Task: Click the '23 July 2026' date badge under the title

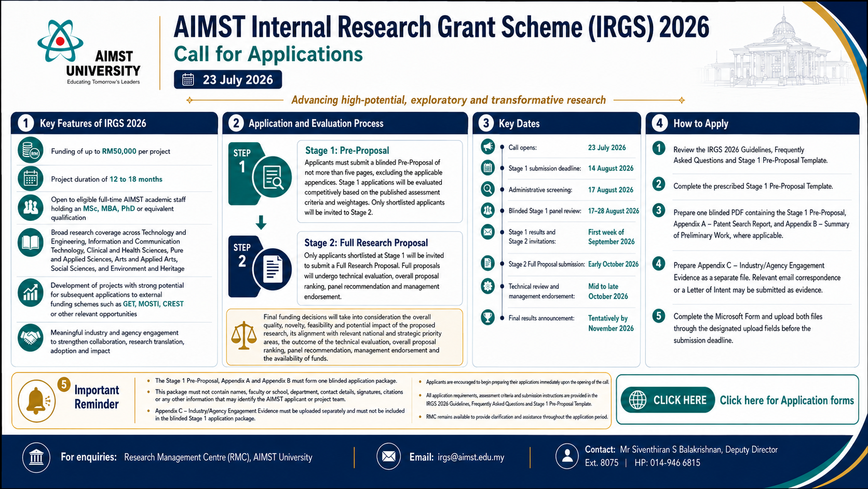Action: pos(228,80)
